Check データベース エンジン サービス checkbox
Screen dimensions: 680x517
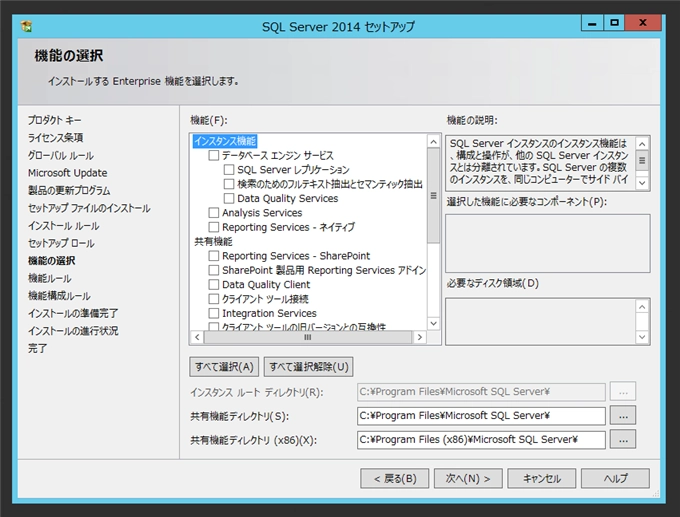(x=213, y=155)
